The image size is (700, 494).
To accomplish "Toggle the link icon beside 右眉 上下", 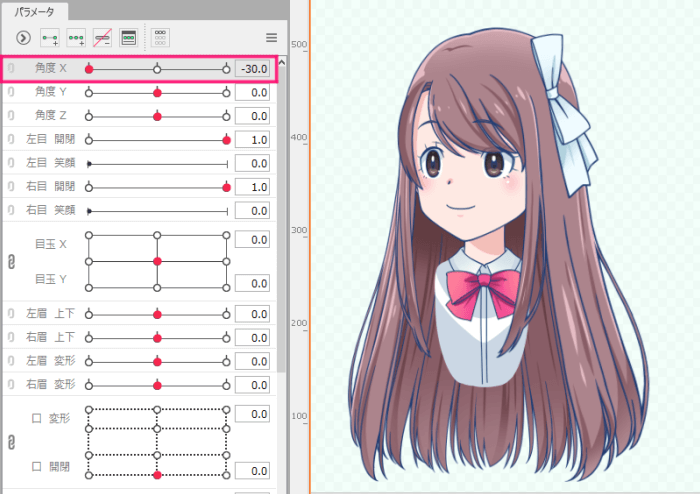I will pyautogui.click(x=11, y=337).
